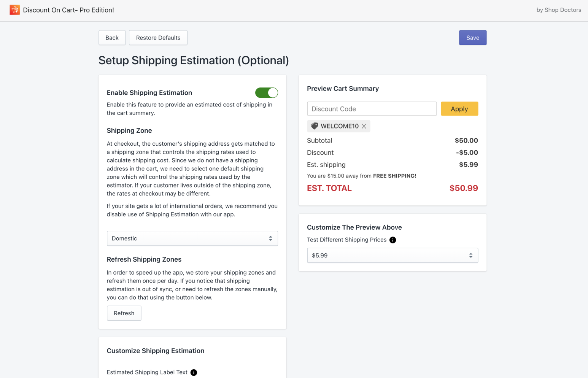588x378 pixels.
Task: Refresh the shipping zones manually
Action: 124,313
